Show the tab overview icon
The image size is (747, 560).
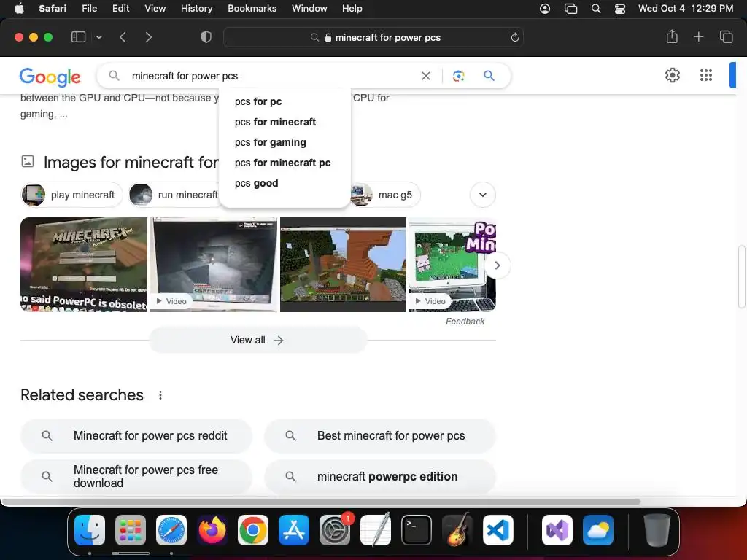(726, 36)
